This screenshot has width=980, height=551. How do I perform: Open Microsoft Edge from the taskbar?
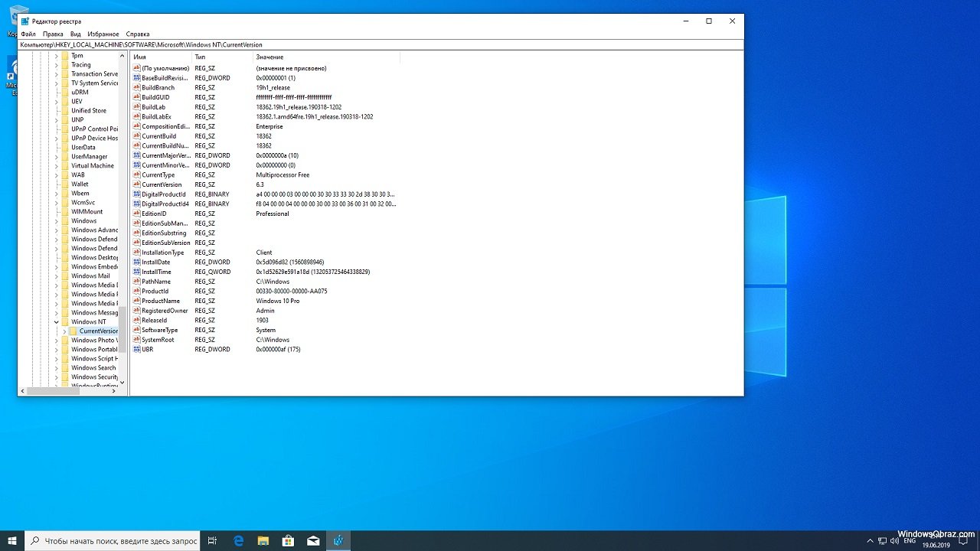point(238,540)
